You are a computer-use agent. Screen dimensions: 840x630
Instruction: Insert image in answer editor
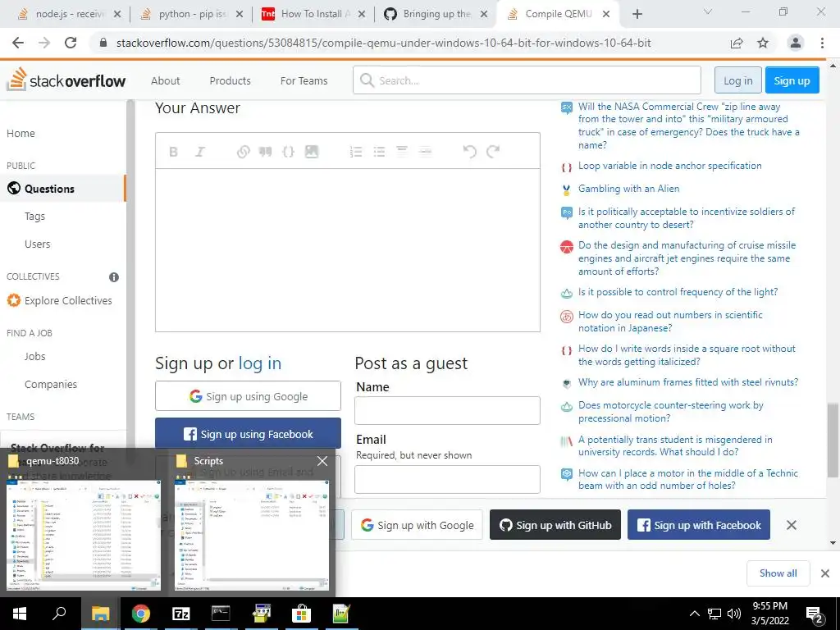pyautogui.click(x=311, y=152)
